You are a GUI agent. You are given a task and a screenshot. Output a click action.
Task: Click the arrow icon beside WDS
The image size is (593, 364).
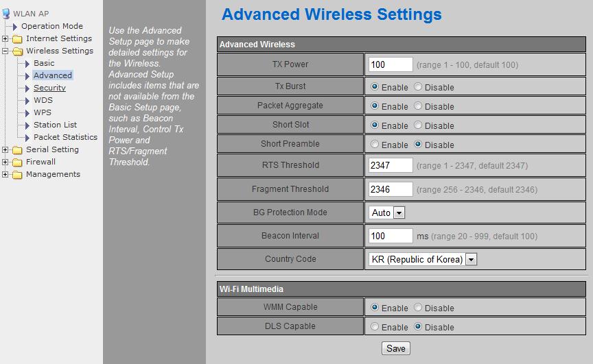pos(27,101)
